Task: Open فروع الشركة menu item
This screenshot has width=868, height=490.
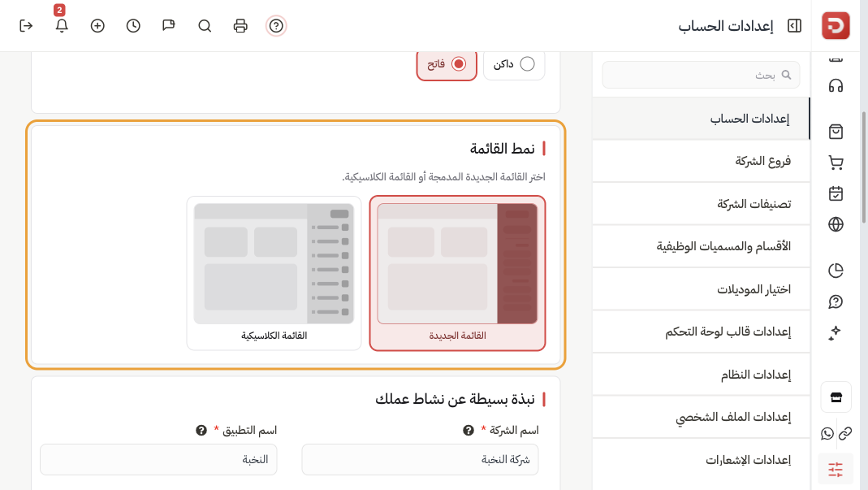Action: coord(701,161)
